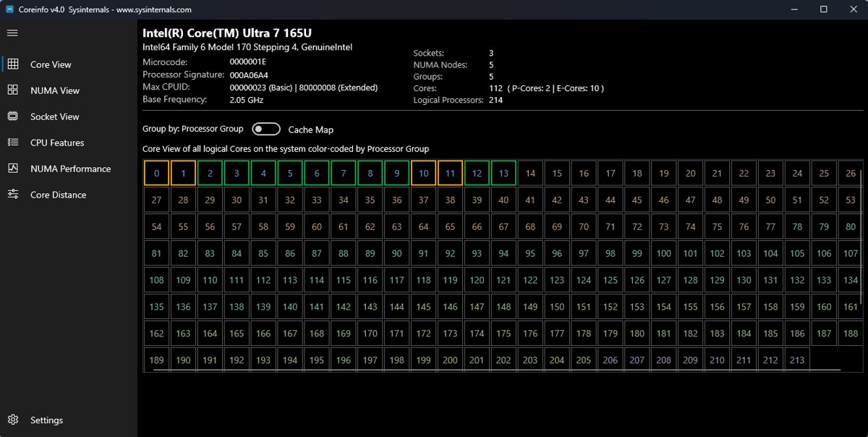Screen dimensions: 868x437
Task: Select logical core 0 tile
Action: [x=157, y=174]
